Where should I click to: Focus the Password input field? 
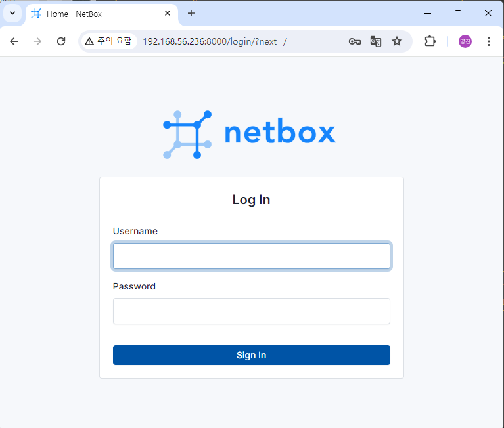(x=252, y=311)
